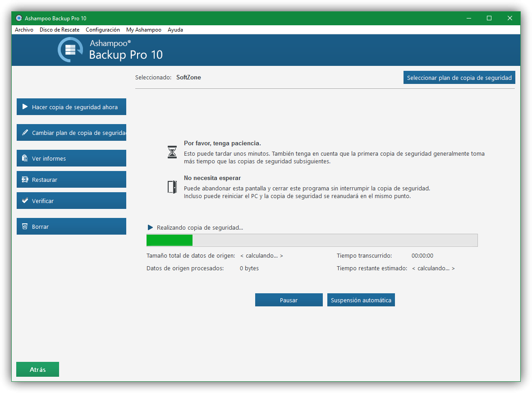Image resolution: width=532 pixels, height=393 pixels.
Task: Click the report icon beside Ver informes
Action: (25, 158)
